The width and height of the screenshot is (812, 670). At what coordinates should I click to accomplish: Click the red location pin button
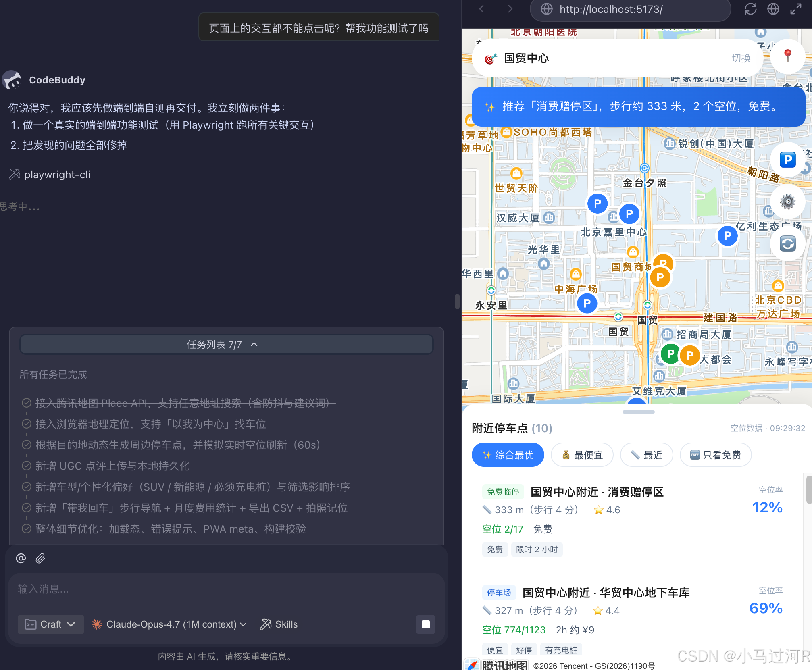tap(787, 56)
